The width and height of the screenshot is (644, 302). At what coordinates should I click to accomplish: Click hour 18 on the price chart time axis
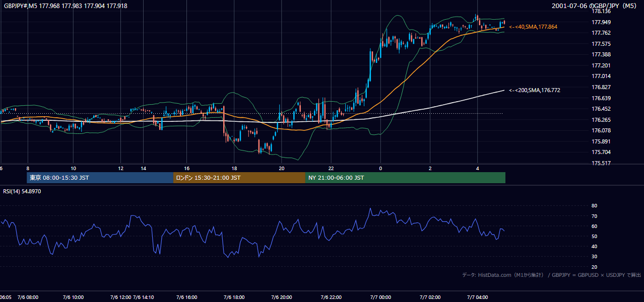pyautogui.click(x=234, y=168)
